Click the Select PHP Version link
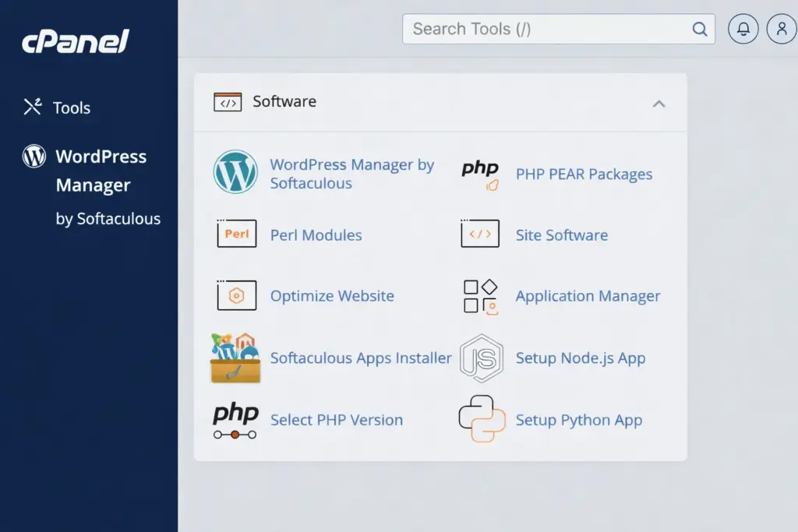The image size is (798, 532). (x=337, y=420)
